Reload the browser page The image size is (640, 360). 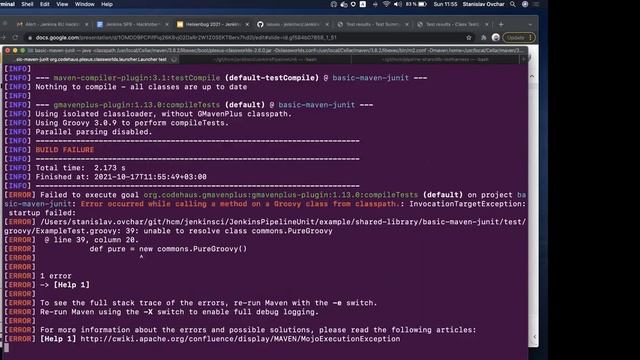coord(15,38)
